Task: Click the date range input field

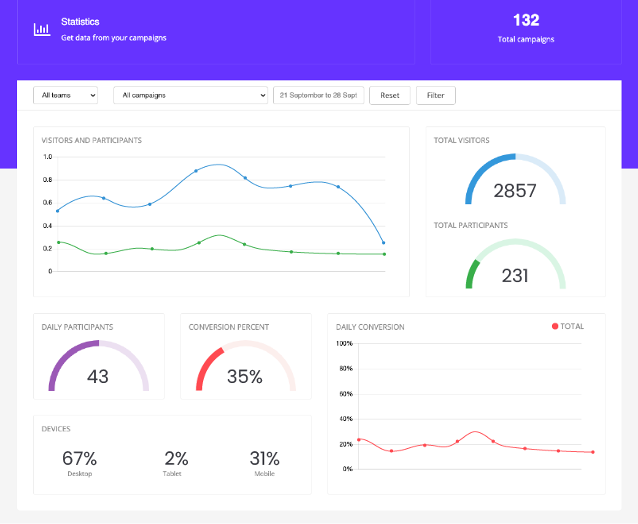Action: click(319, 95)
